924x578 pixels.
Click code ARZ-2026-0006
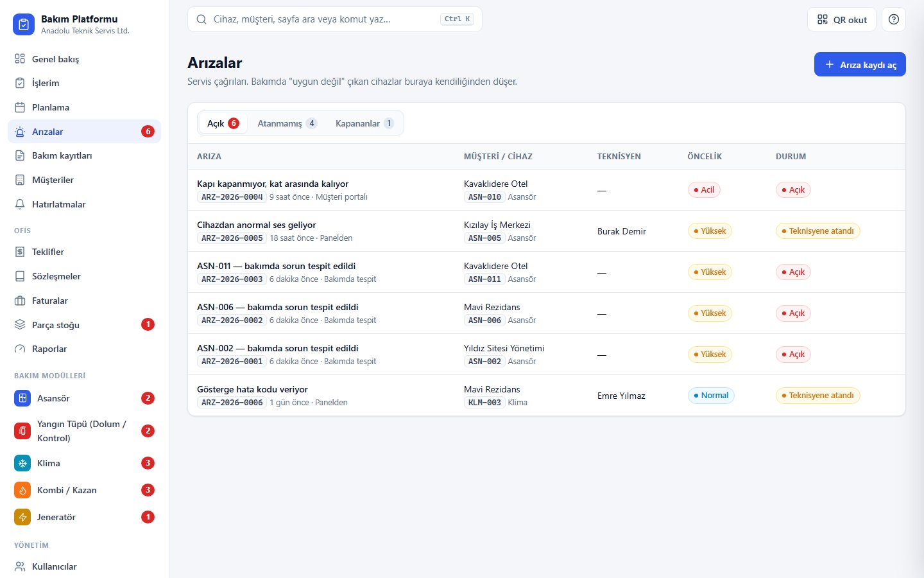click(232, 403)
